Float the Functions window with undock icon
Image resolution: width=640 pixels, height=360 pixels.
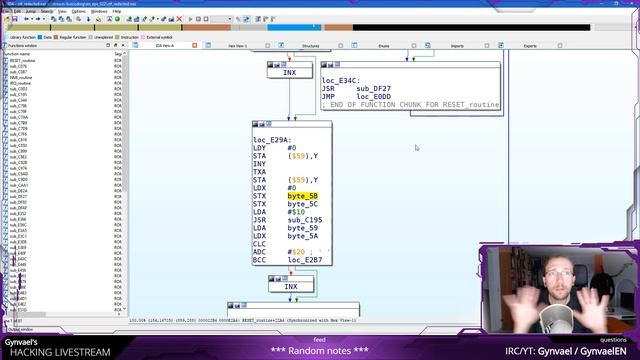116,45
